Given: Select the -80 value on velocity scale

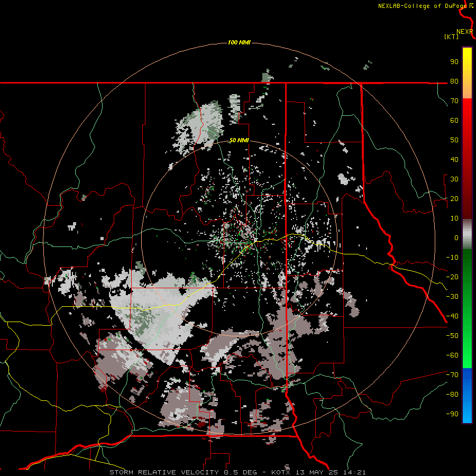Looking at the screenshot, I should (x=452, y=395).
